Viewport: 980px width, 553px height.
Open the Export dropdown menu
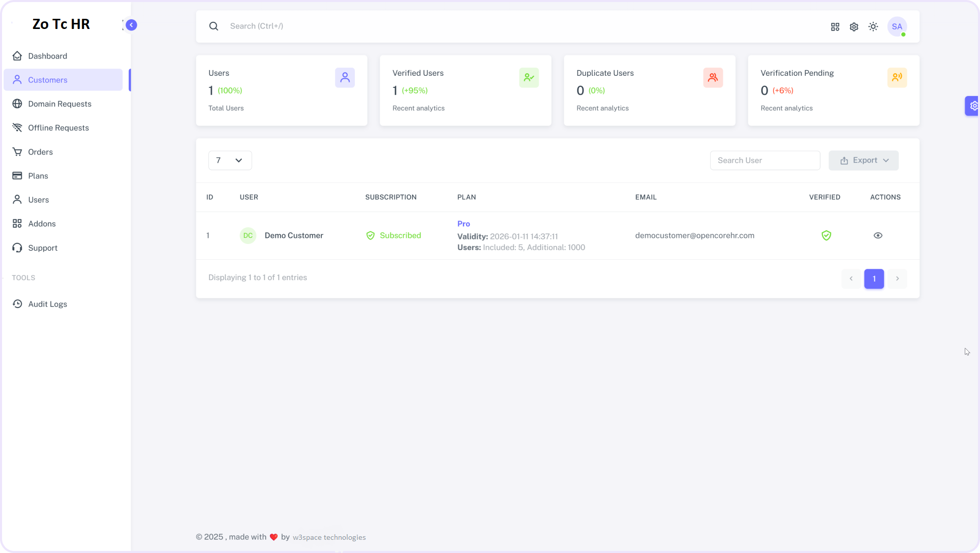pos(866,160)
